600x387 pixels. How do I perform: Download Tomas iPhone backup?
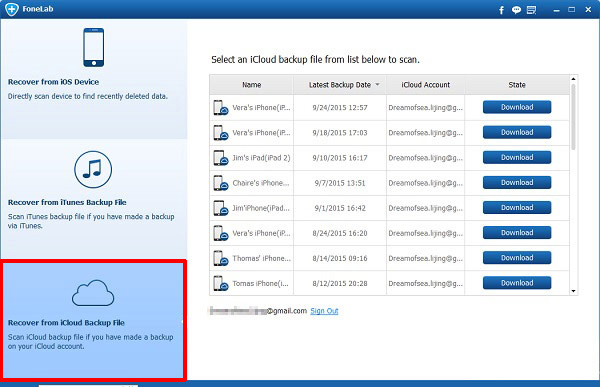517,283
